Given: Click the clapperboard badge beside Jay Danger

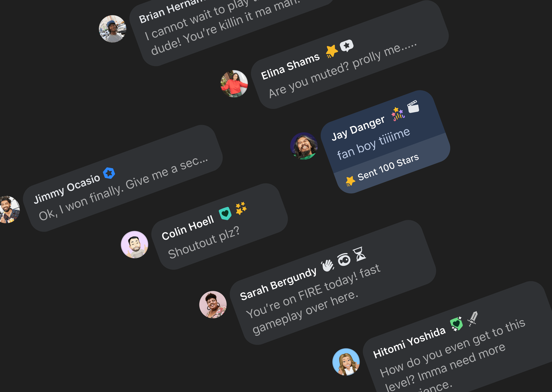Looking at the screenshot, I should point(413,107).
